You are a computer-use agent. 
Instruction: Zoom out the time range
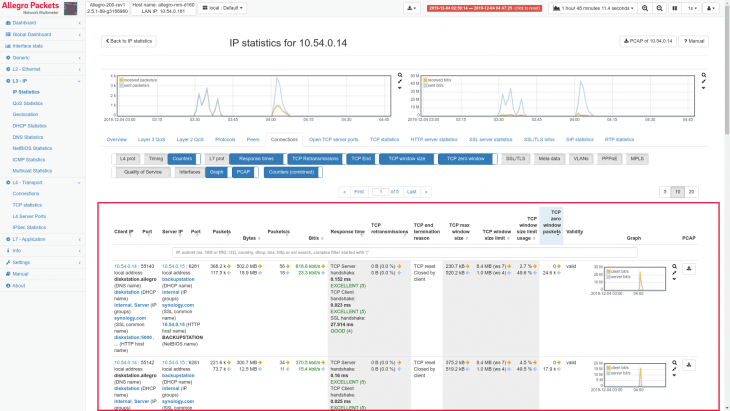[660, 8]
